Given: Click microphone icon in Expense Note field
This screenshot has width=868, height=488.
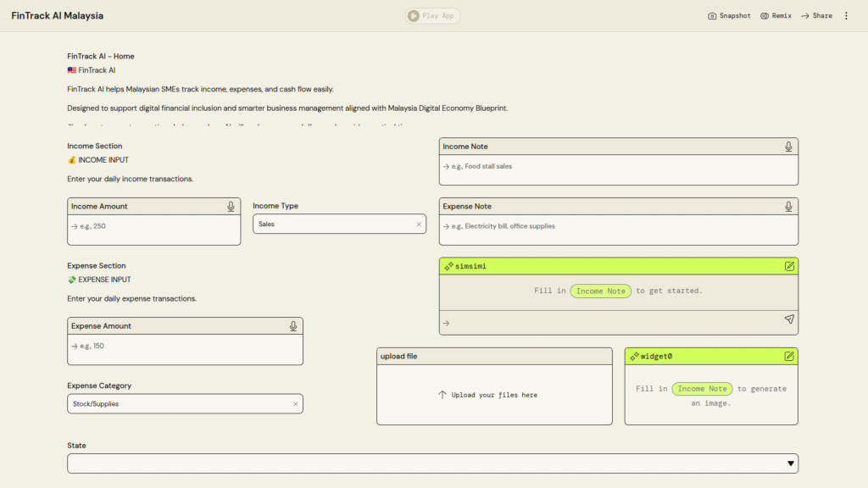Looking at the screenshot, I should click(788, 207).
